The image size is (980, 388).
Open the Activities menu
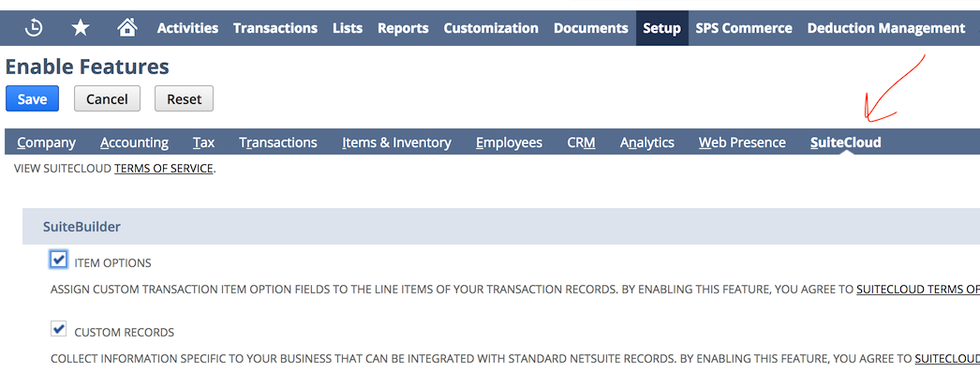pos(187,28)
